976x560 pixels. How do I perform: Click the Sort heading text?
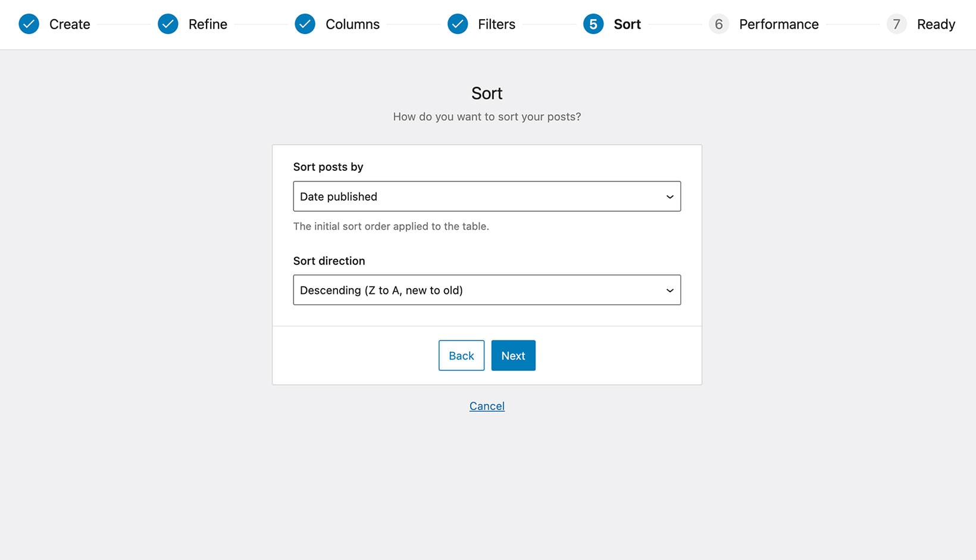[487, 93]
